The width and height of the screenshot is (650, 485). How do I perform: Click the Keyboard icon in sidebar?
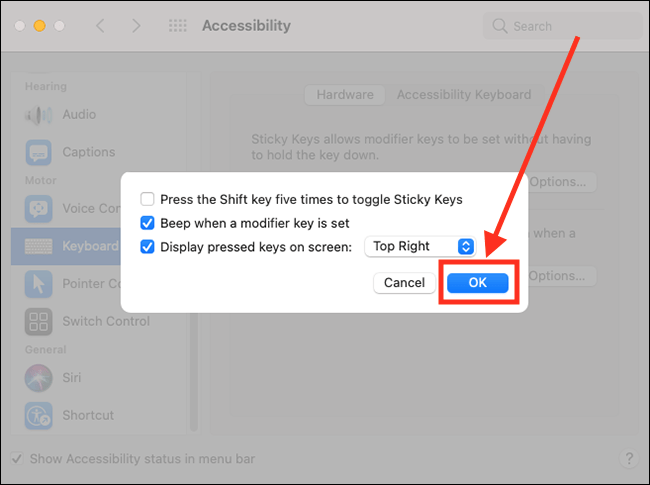39,246
